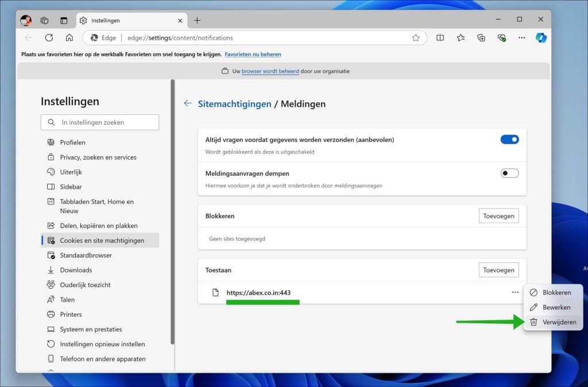Enable Meldingsaanvragen dempen toggle
Screen dimensions: 588x387
tap(510, 173)
